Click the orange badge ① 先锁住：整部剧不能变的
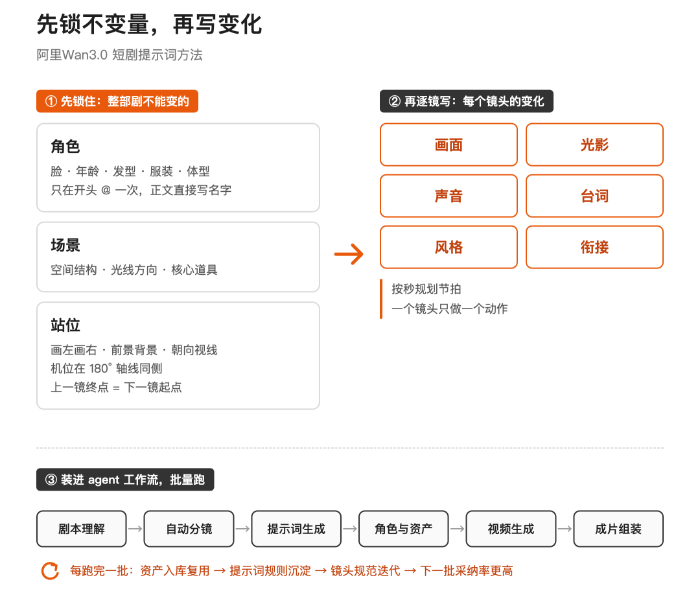The height and width of the screenshot is (593, 700). click(x=117, y=101)
